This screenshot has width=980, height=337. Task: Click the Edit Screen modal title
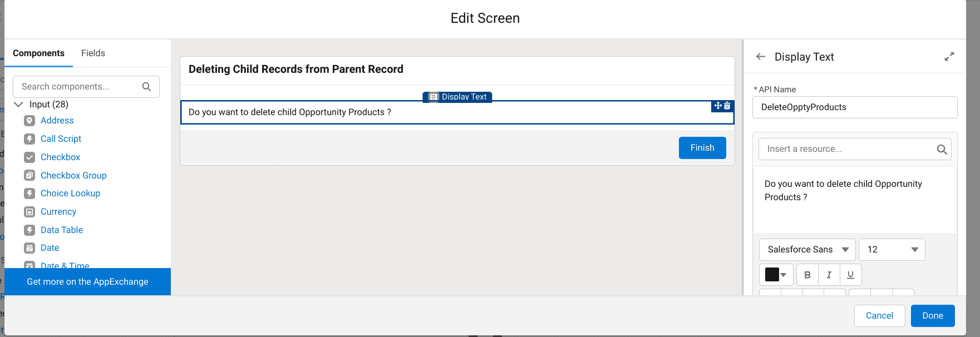(x=485, y=18)
